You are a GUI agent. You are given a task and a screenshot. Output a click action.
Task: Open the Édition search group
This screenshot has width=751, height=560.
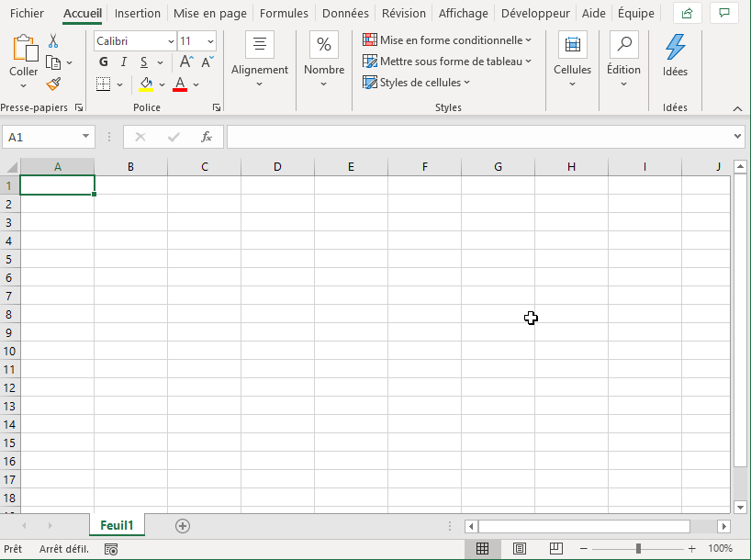623,61
